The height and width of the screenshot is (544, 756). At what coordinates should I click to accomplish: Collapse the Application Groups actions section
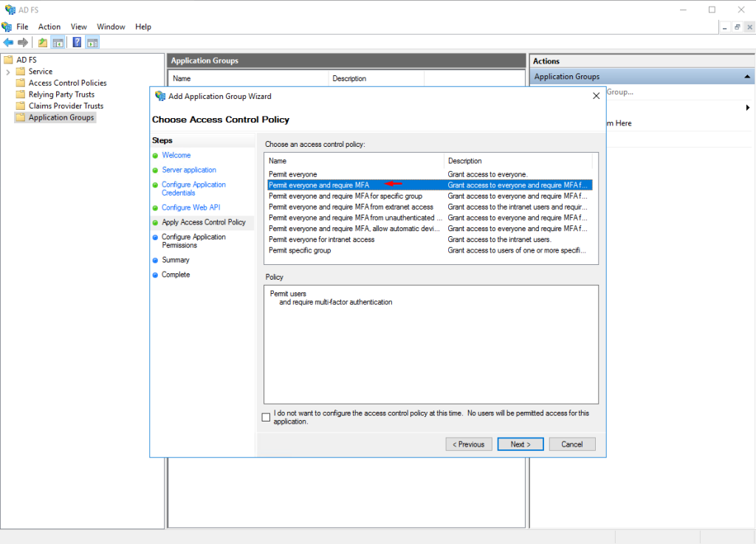pos(747,77)
